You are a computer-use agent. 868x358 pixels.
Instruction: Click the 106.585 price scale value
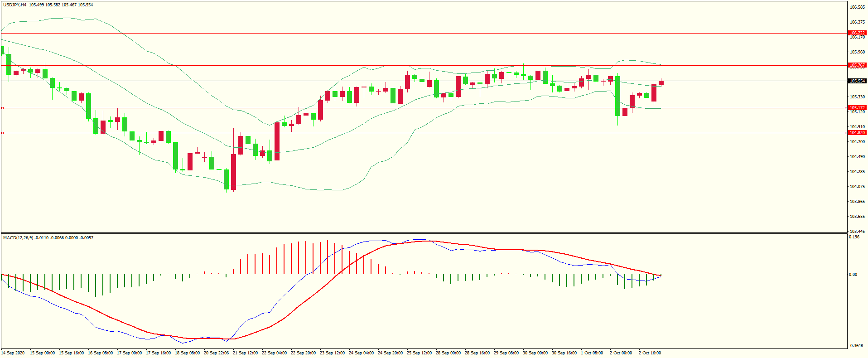tap(857, 7)
